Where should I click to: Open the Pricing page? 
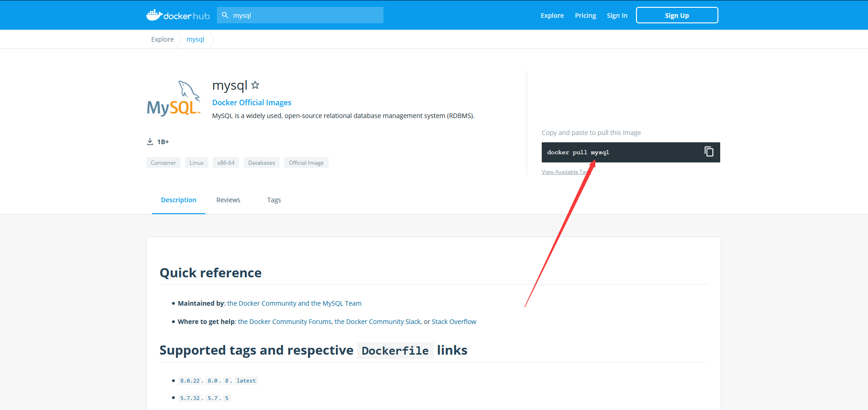pyautogui.click(x=585, y=16)
